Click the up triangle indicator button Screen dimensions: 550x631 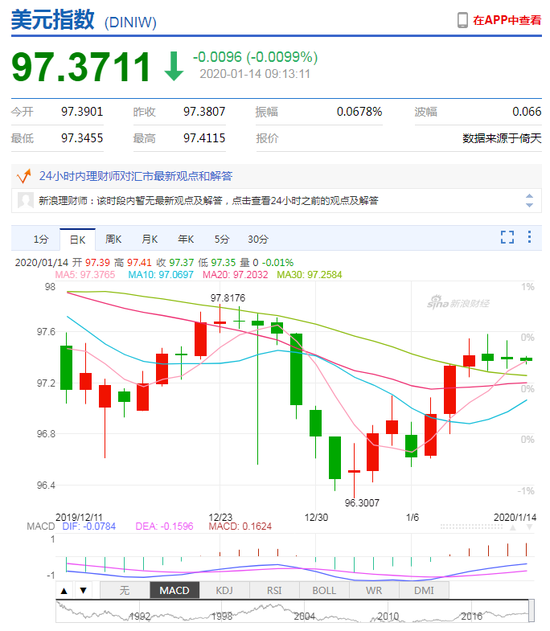pyautogui.click(x=64, y=591)
